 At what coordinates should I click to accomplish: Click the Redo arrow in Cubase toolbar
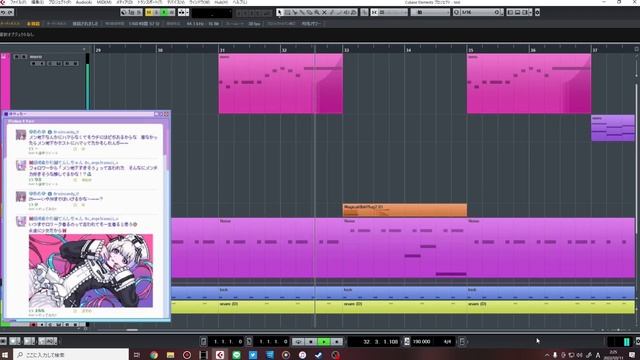[x=11, y=13]
